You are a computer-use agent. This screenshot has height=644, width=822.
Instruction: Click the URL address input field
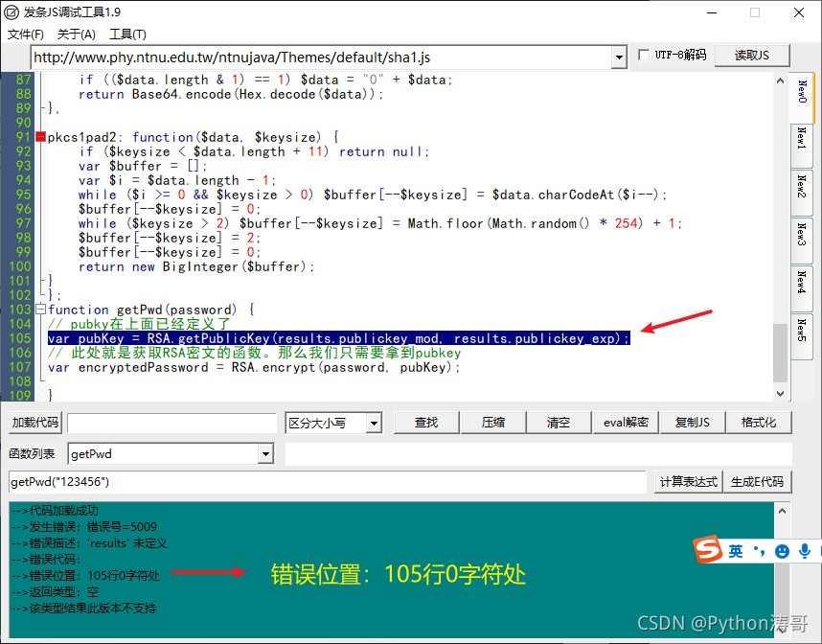(x=321, y=57)
